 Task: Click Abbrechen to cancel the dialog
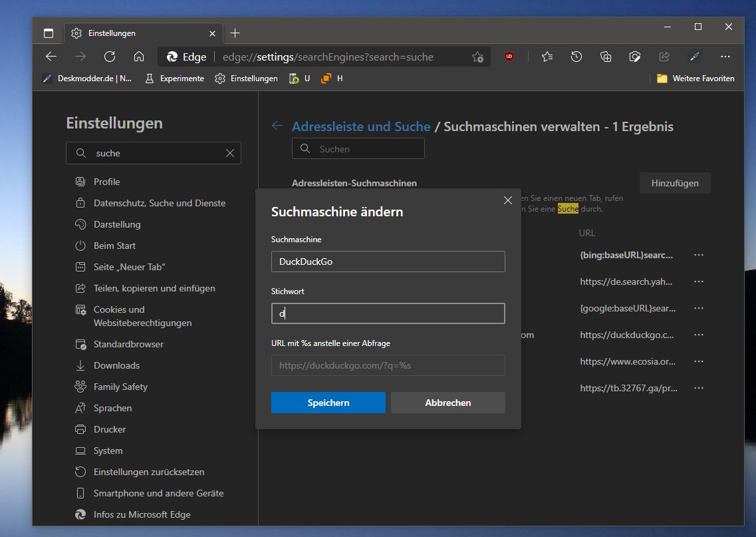click(448, 403)
